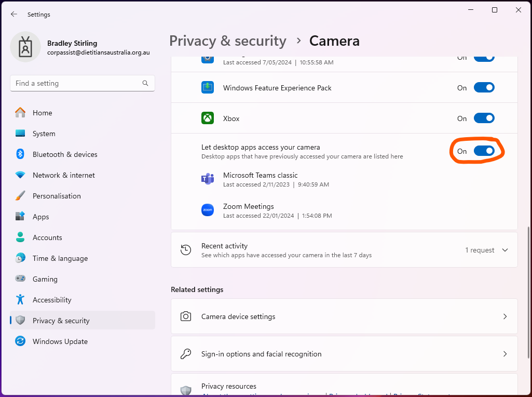Select the Home sidebar icon

click(x=20, y=113)
